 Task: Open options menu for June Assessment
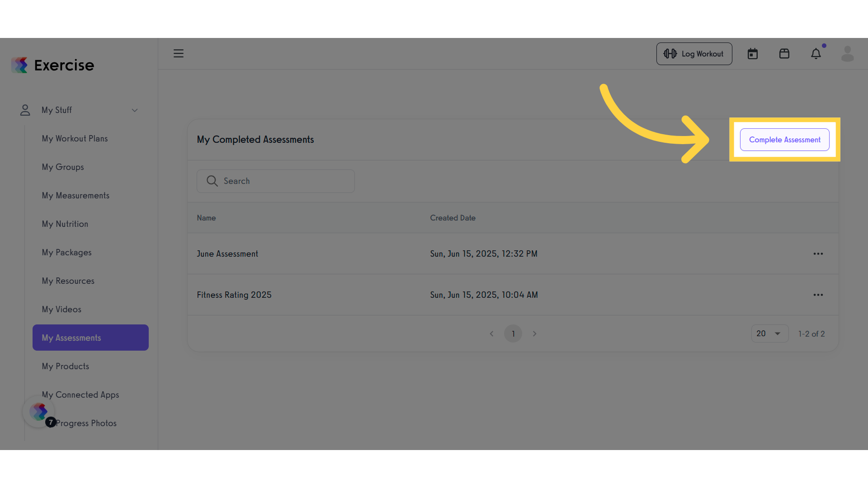click(818, 254)
